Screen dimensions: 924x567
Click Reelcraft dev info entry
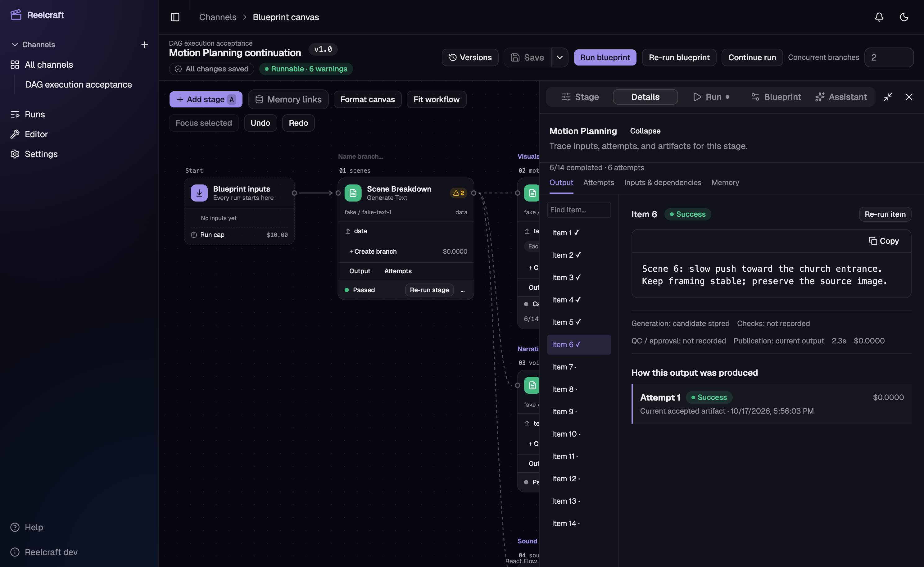[x=51, y=551]
